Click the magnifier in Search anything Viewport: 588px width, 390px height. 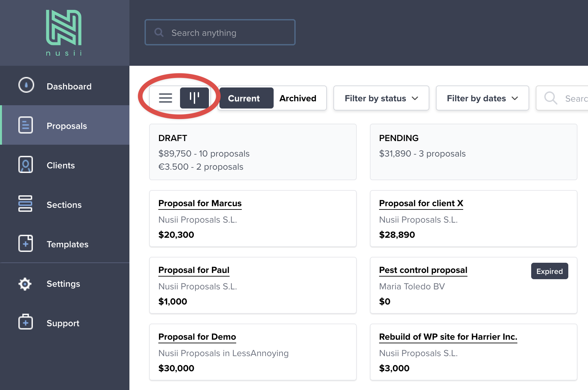coord(159,32)
